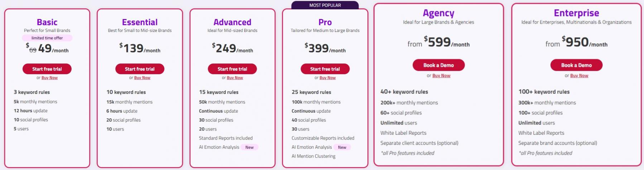Book a Demo for Agency plan
Screen dimensions: 644x170
tap(438, 65)
